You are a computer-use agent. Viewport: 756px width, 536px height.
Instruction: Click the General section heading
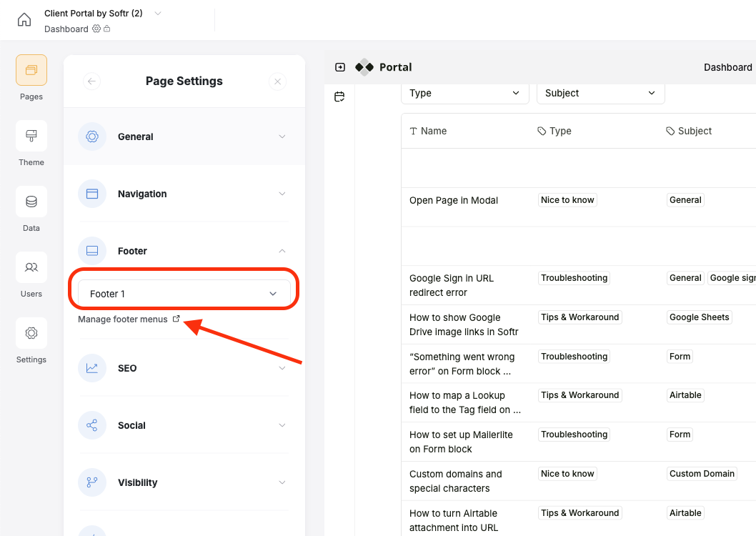coord(136,137)
